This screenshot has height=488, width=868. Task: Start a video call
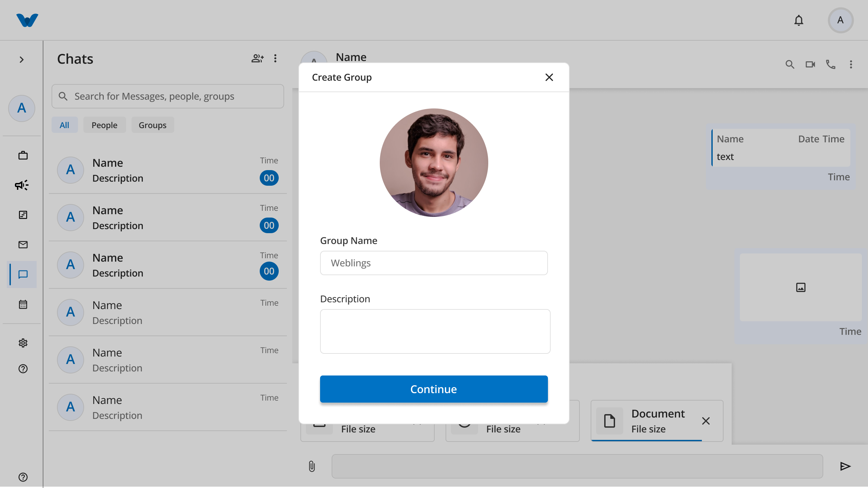[810, 64]
